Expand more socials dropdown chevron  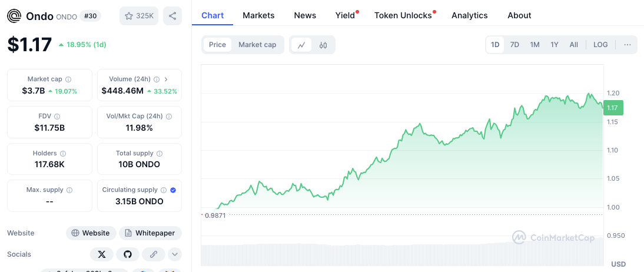pos(175,254)
